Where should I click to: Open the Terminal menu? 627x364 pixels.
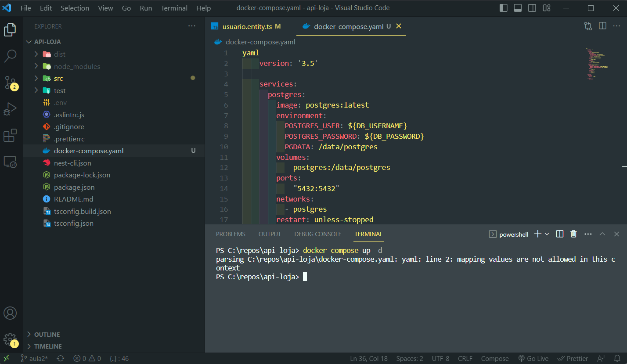(174, 8)
